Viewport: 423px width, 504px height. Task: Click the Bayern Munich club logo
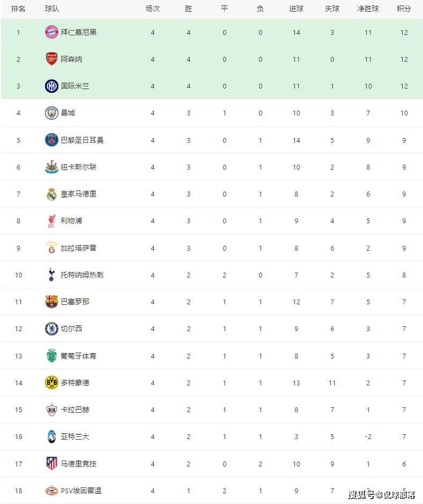click(51, 32)
